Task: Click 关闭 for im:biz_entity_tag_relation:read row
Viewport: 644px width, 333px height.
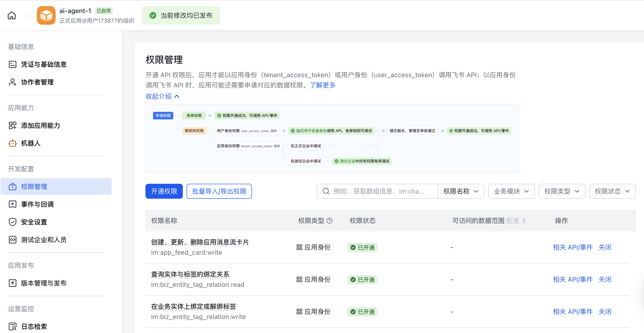Action: [x=605, y=280]
